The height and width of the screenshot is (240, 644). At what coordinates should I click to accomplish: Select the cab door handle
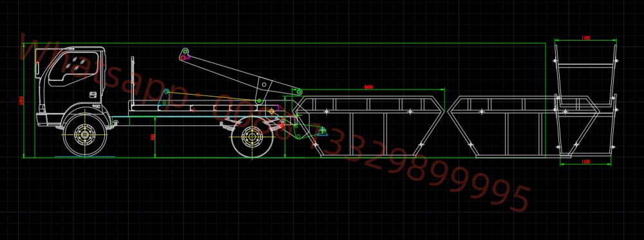[93, 95]
